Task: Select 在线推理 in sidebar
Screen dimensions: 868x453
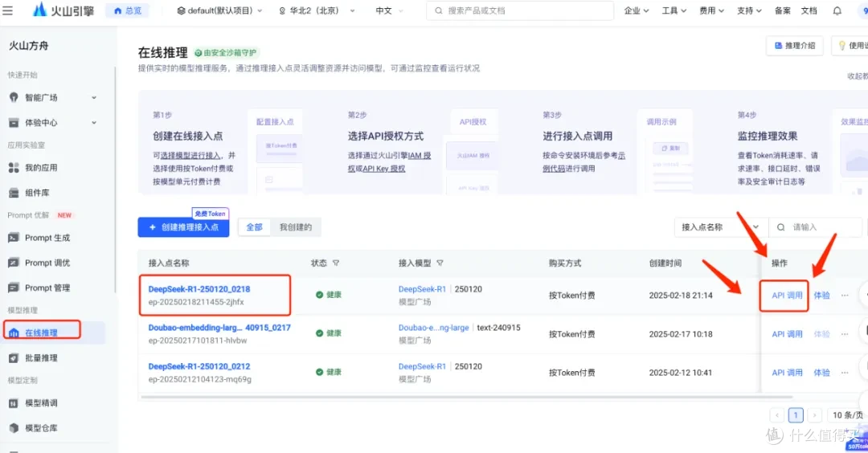Action: 53,333
